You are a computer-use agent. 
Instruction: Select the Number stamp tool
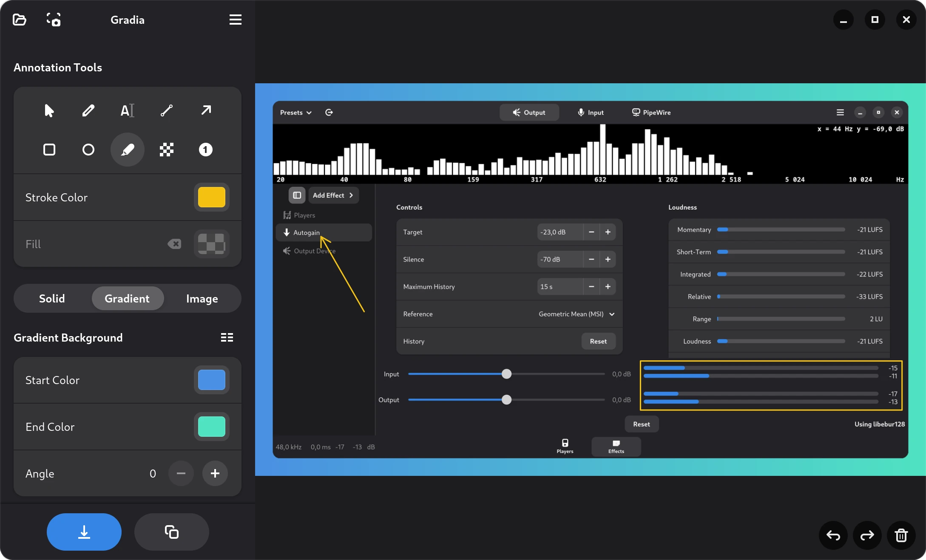206,150
